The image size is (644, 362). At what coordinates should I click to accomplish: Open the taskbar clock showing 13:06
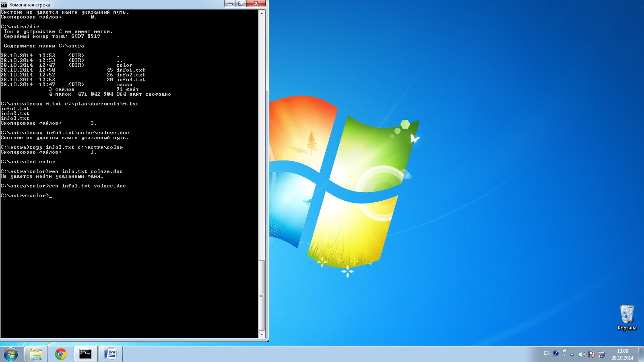tap(622, 354)
